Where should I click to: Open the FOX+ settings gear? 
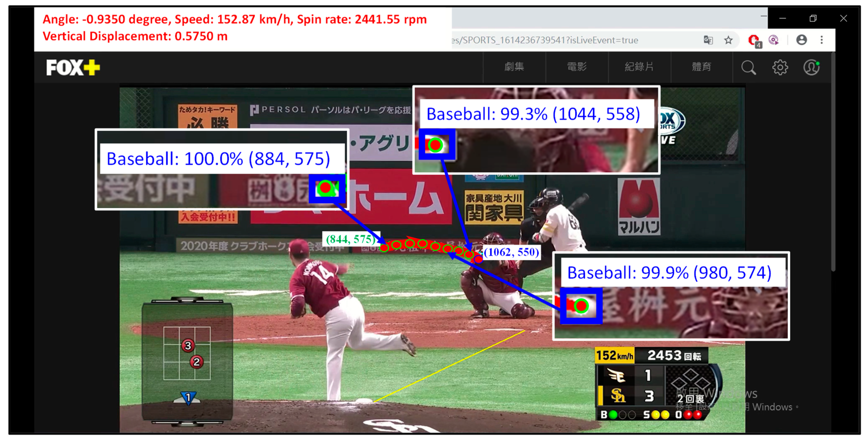coord(780,67)
